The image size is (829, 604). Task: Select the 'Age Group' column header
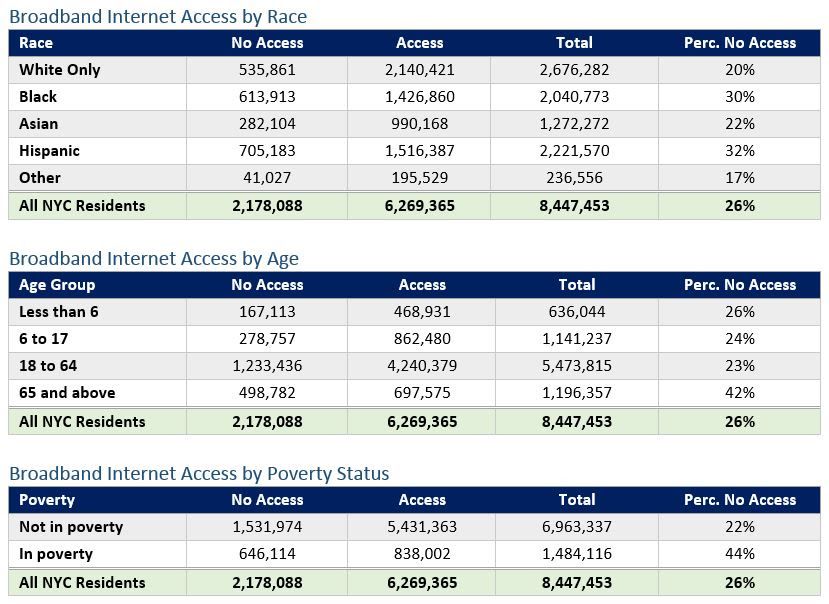click(x=57, y=285)
